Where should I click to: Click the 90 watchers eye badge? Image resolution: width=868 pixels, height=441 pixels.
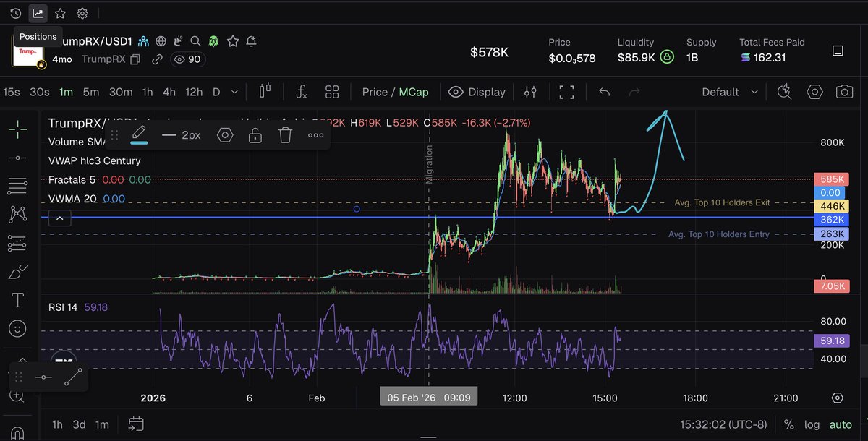pos(188,59)
